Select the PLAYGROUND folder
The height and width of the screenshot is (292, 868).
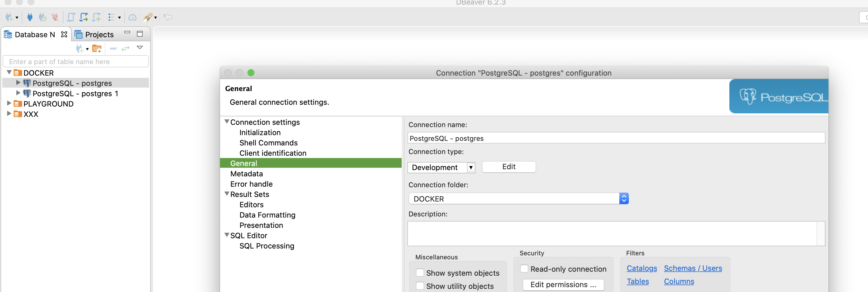point(48,104)
